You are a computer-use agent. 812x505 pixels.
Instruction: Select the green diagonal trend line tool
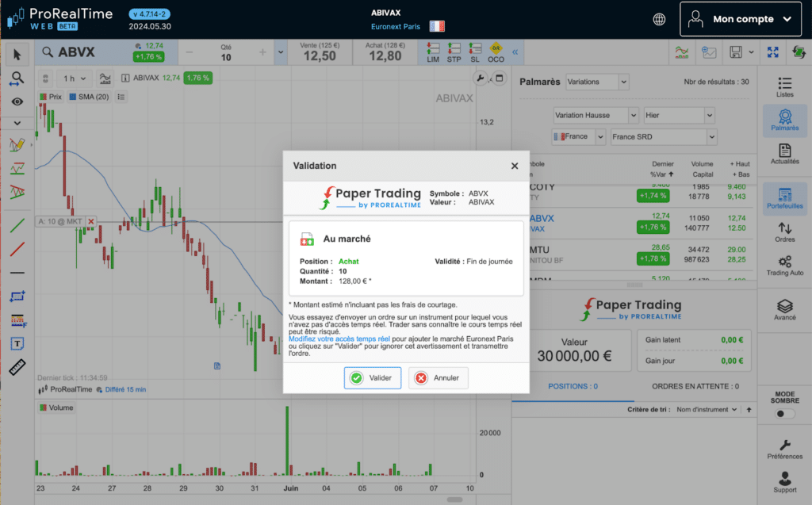17,225
